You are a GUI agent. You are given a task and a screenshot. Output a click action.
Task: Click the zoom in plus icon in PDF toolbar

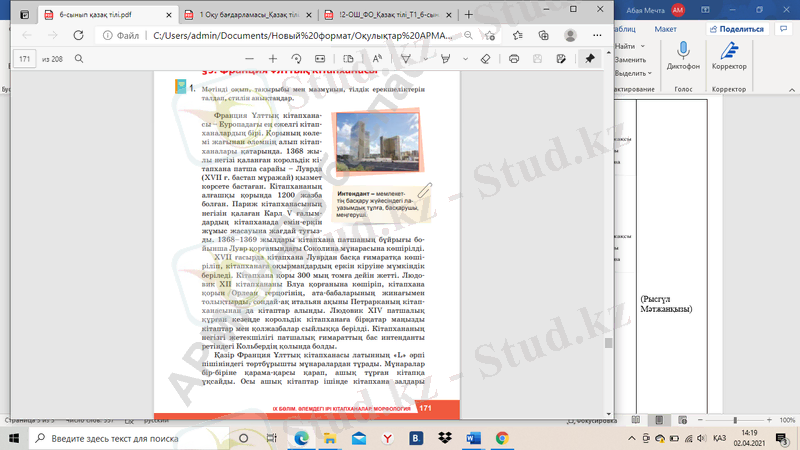[x=272, y=59]
